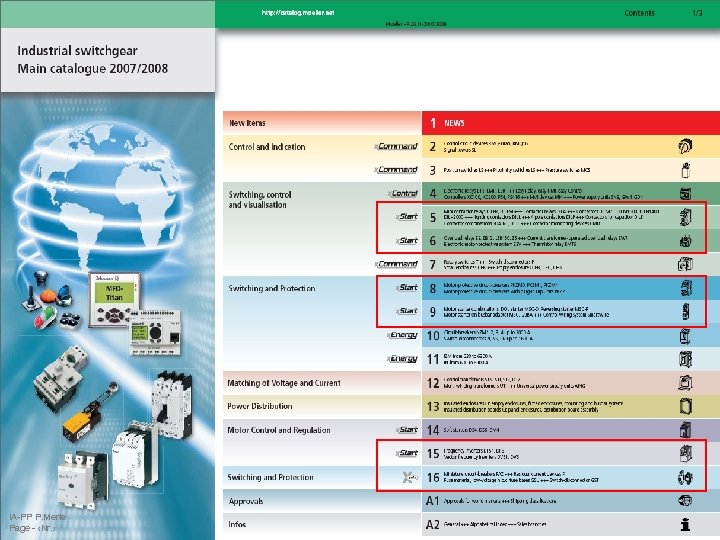Click the xCommand label for chapter 2
720x540 pixels.
point(396,146)
